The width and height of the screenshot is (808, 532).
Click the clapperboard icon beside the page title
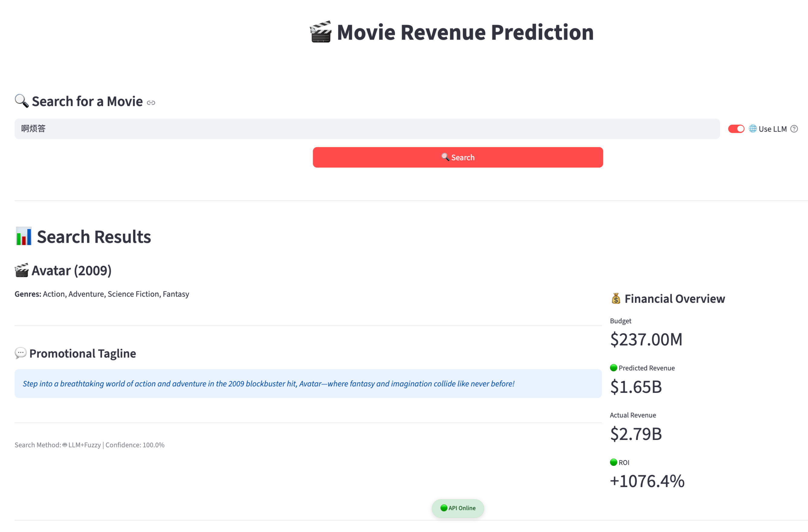tap(320, 32)
